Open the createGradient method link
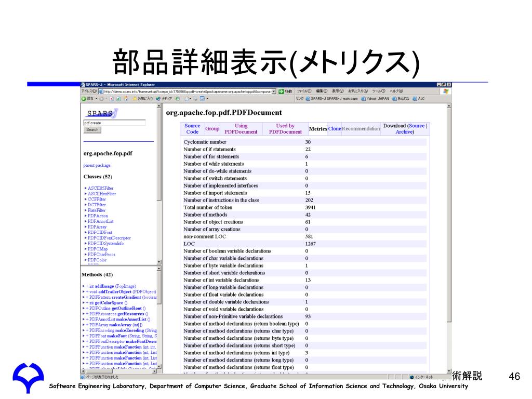 click(x=124, y=297)
